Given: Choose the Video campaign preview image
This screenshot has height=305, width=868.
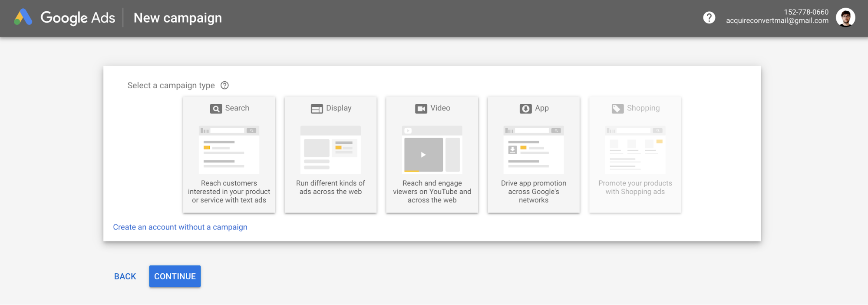Looking at the screenshot, I should (x=432, y=149).
